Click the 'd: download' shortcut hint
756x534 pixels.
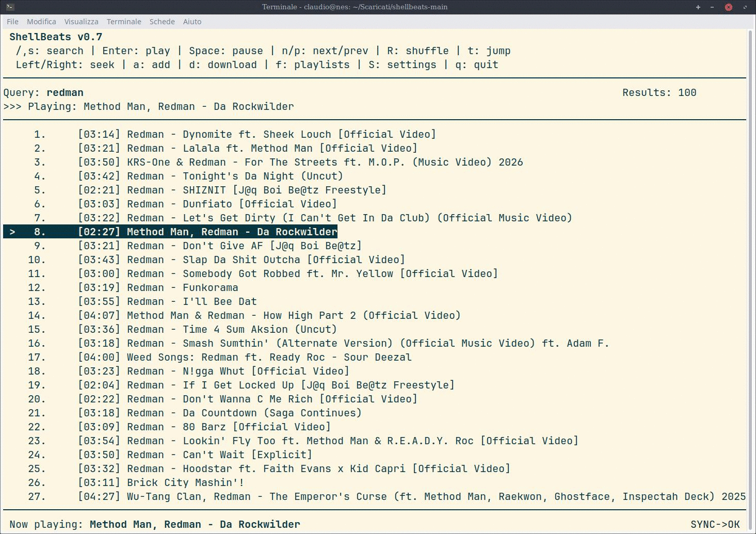pos(223,64)
